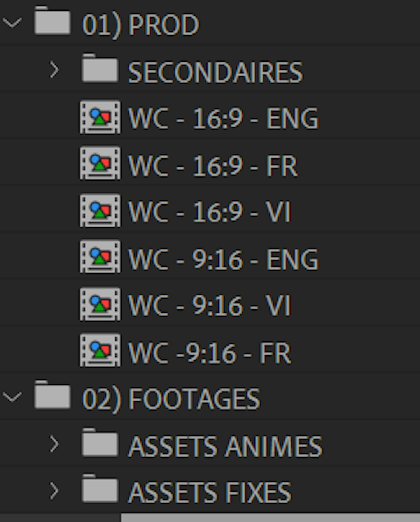The width and height of the screenshot is (420, 522).
Task: Click the SECONDAIRES folder icon
Action: point(100,69)
